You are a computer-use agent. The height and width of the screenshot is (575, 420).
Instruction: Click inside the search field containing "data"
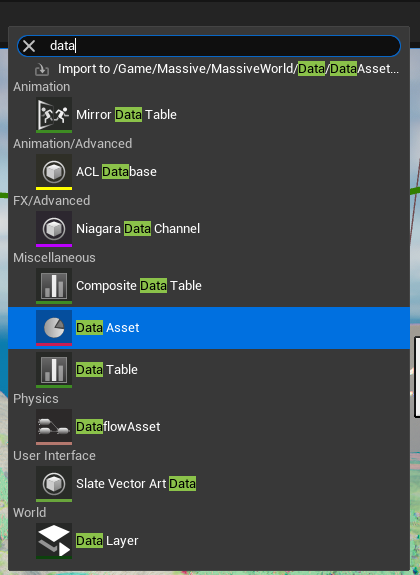(x=209, y=46)
